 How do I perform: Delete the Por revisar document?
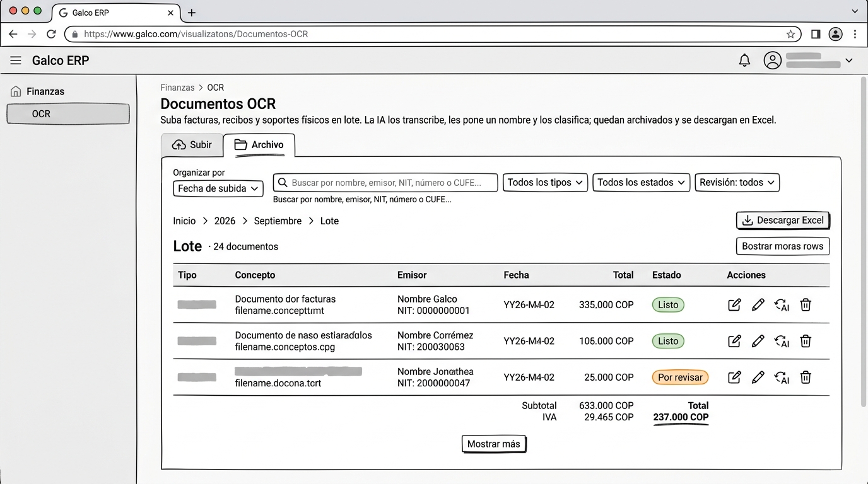point(806,377)
